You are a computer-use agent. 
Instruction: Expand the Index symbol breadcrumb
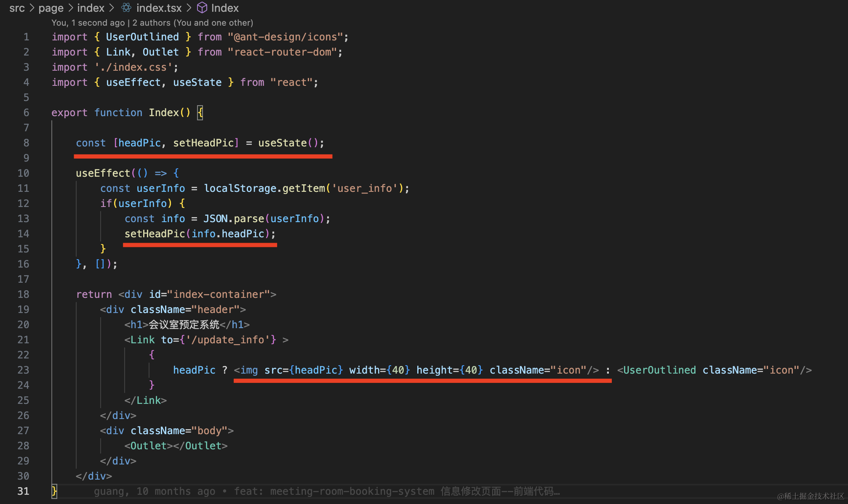[225, 8]
